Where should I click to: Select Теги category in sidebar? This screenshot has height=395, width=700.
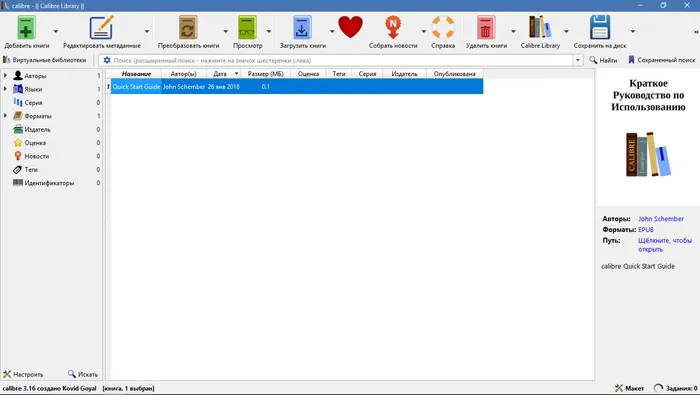pyautogui.click(x=31, y=170)
